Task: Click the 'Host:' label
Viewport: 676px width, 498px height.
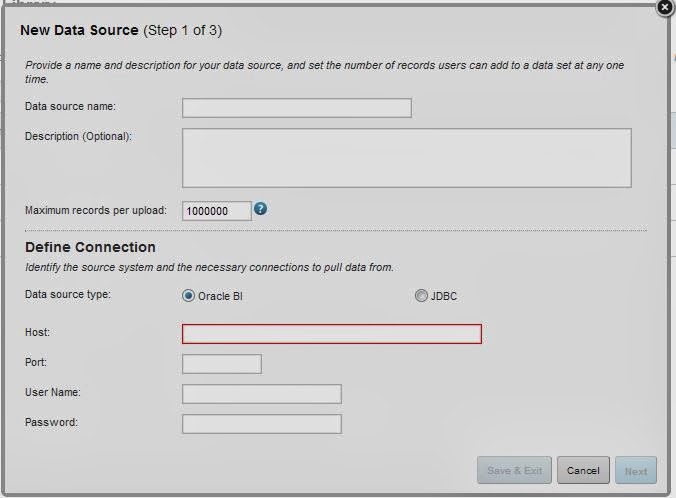Action: (x=38, y=332)
